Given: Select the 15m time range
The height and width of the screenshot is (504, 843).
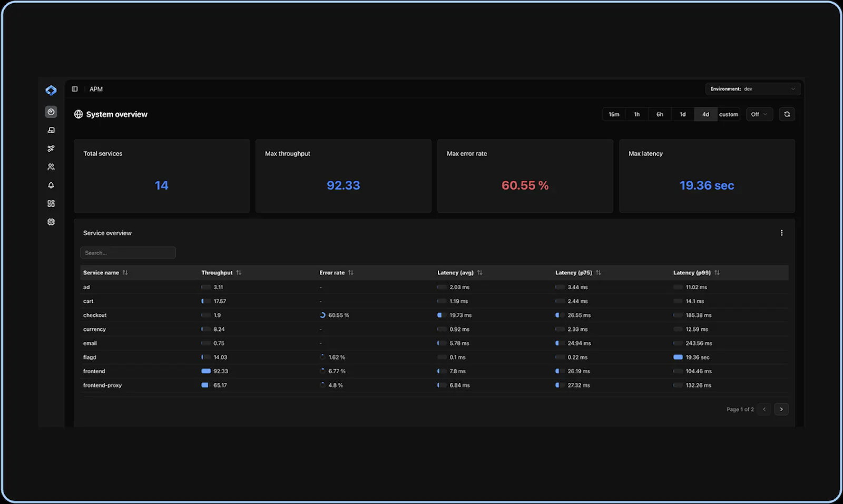Looking at the screenshot, I should [x=614, y=114].
